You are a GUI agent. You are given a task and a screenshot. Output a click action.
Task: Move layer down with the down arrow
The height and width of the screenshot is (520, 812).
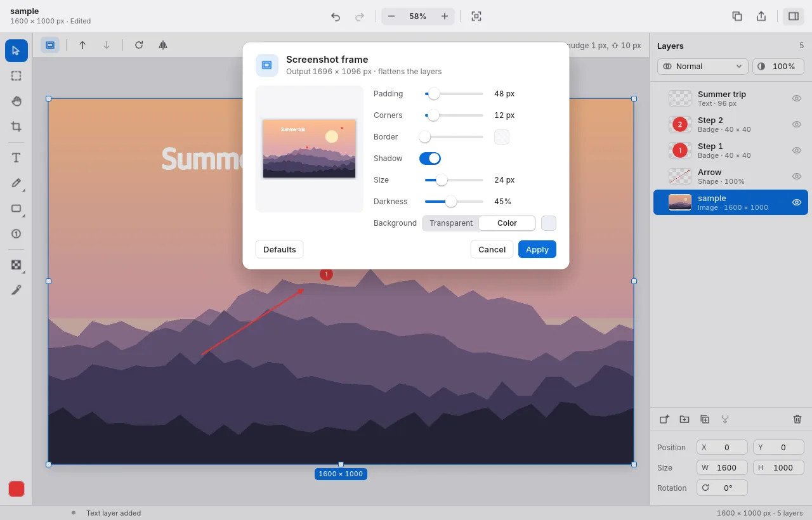coord(107,45)
